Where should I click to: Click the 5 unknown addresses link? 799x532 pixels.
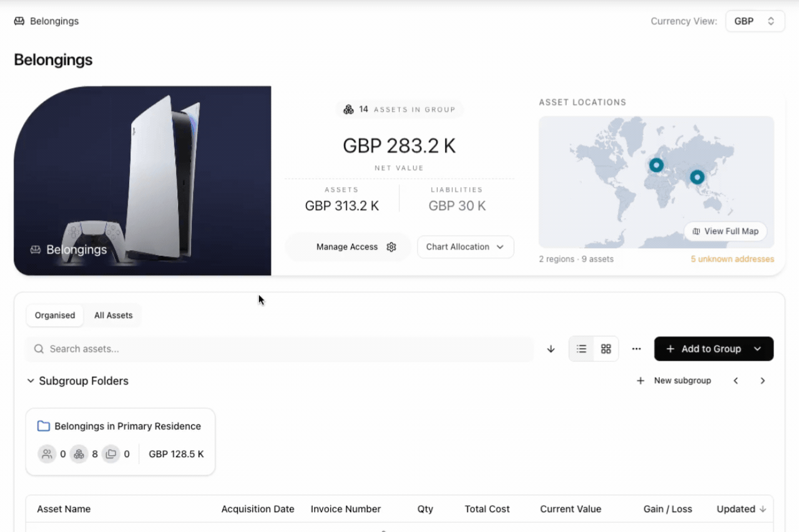[732, 259]
